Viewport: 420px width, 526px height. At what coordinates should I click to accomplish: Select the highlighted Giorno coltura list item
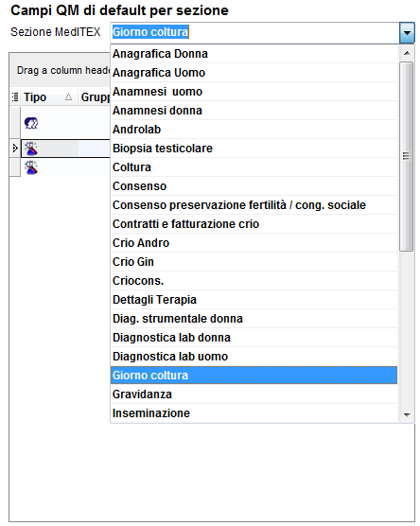point(254,375)
